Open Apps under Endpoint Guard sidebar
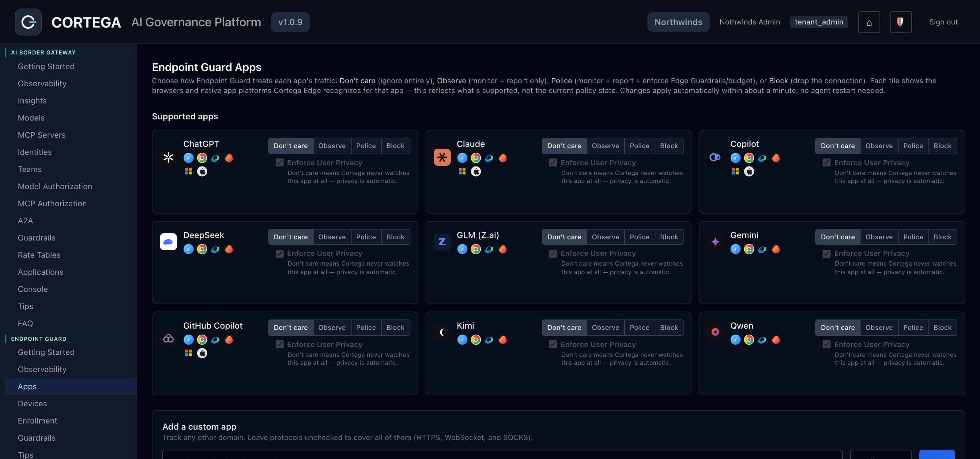 (x=71, y=386)
